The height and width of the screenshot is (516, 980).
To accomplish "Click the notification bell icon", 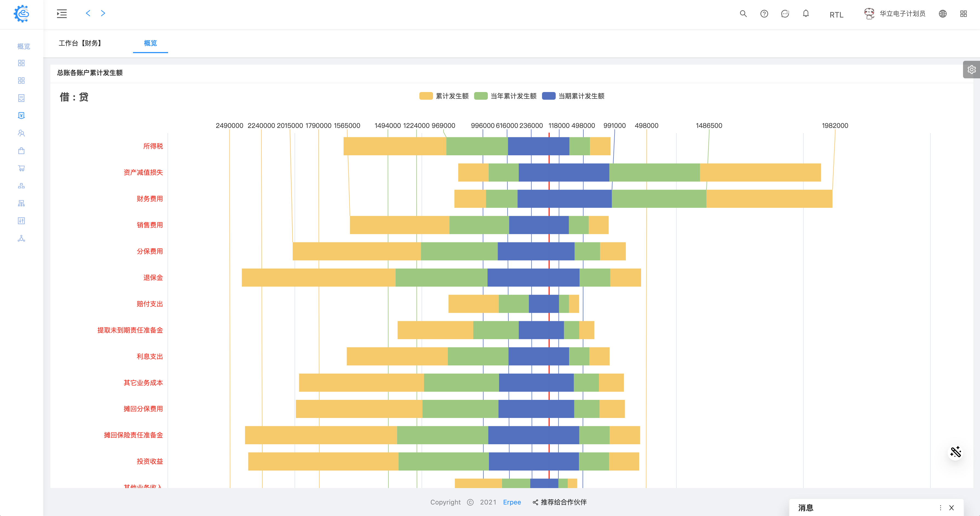I will (x=806, y=14).
